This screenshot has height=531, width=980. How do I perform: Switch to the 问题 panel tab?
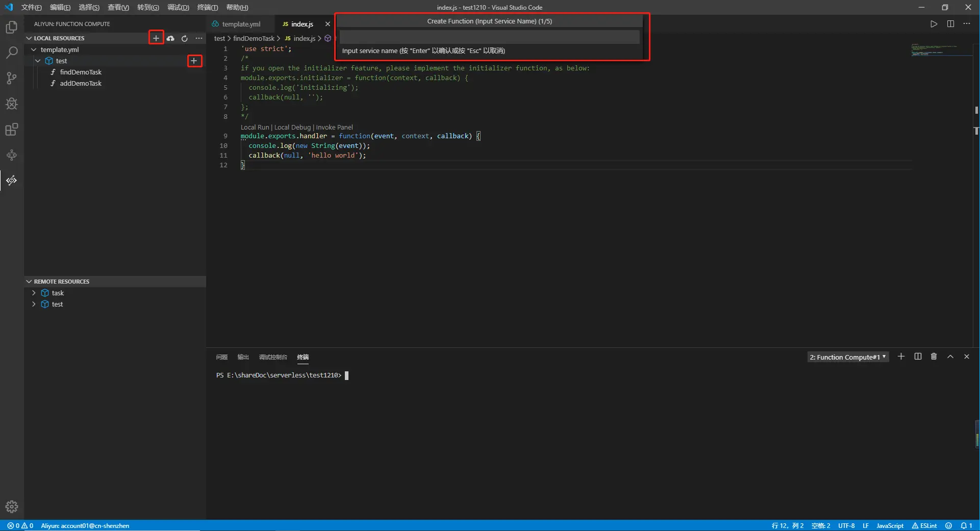(x=221, y=357)
